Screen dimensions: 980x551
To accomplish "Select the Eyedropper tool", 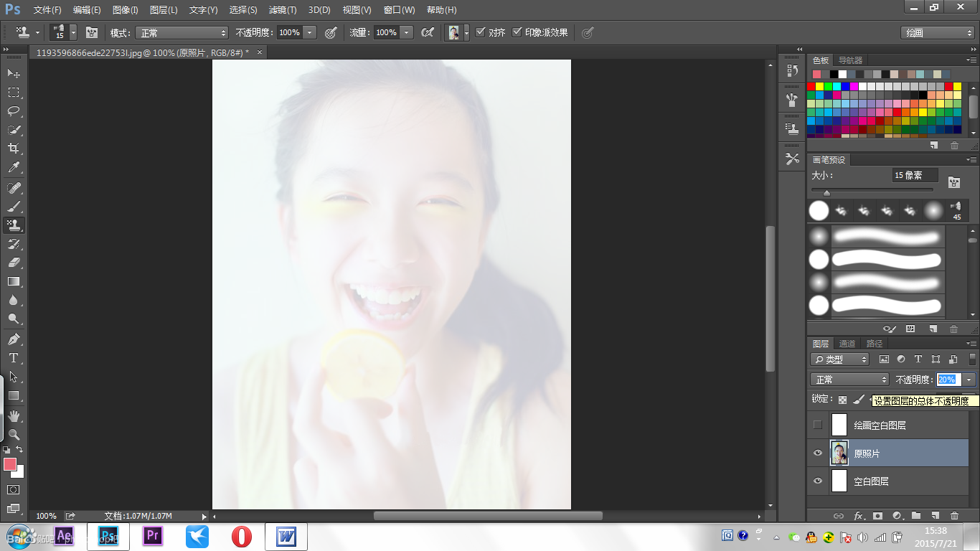I will tap(14, 168).
